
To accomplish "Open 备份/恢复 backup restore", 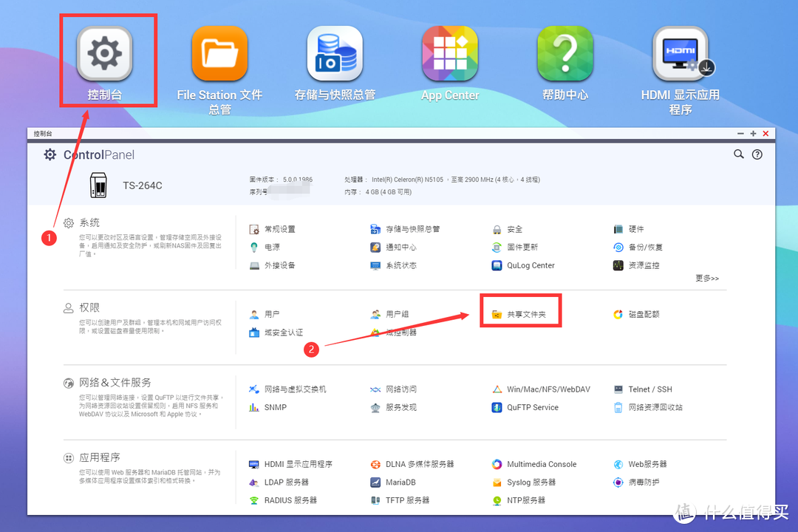I will point(638,248).
